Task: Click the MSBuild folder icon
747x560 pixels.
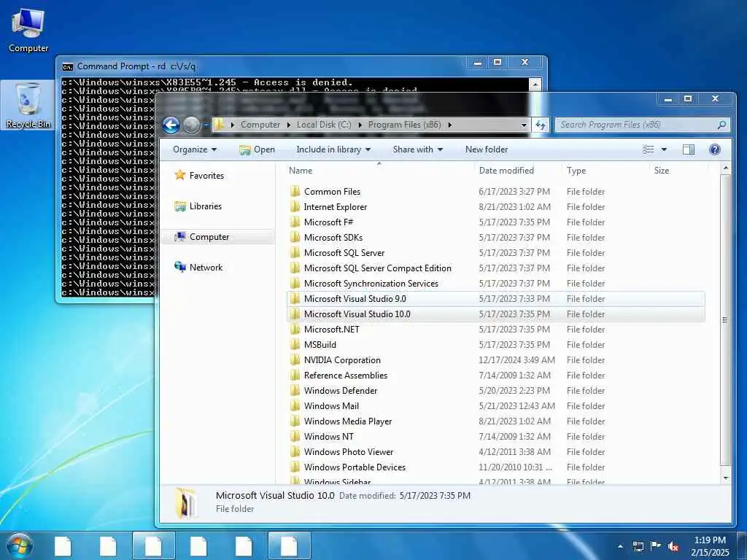Action: (295, 345)
